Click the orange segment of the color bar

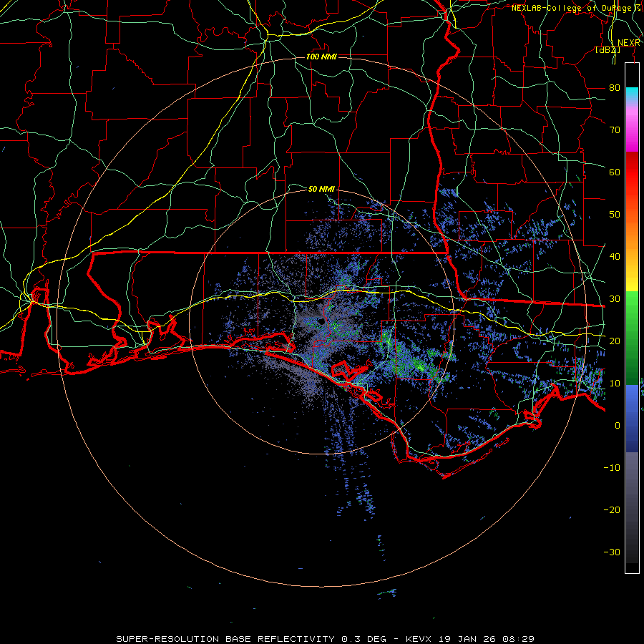pos(632,232)
